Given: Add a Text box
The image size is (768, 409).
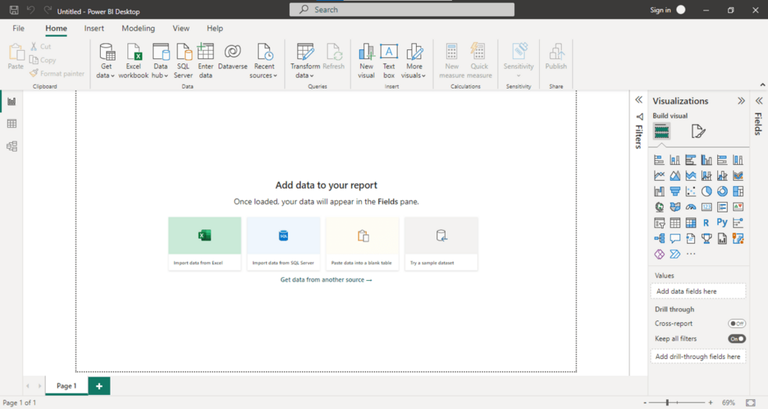Looking at the screenshot, I should click(389, 61).
